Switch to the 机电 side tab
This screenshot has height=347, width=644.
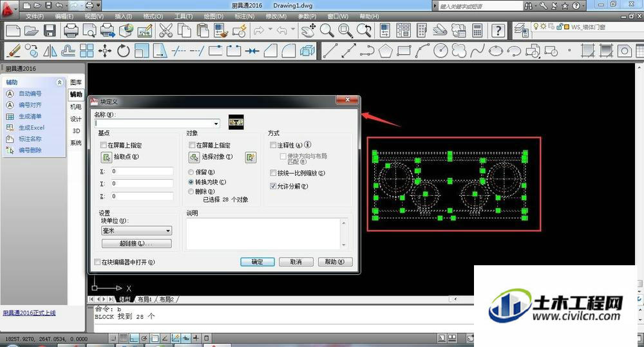tap(76, 107)
